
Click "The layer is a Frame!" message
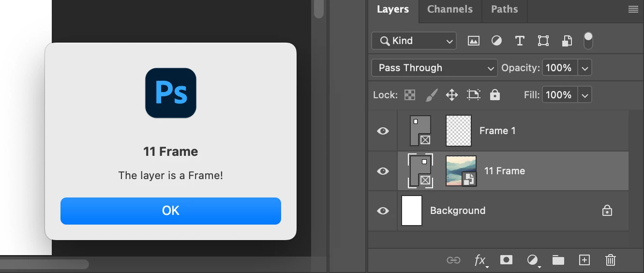pyautogui.click(x=171, y=175)
